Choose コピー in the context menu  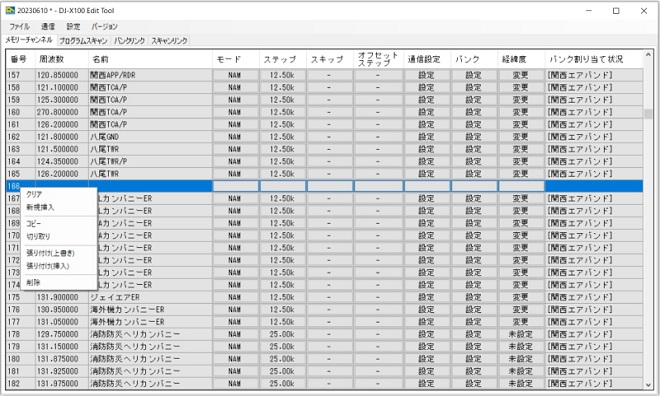coord(59,223)
